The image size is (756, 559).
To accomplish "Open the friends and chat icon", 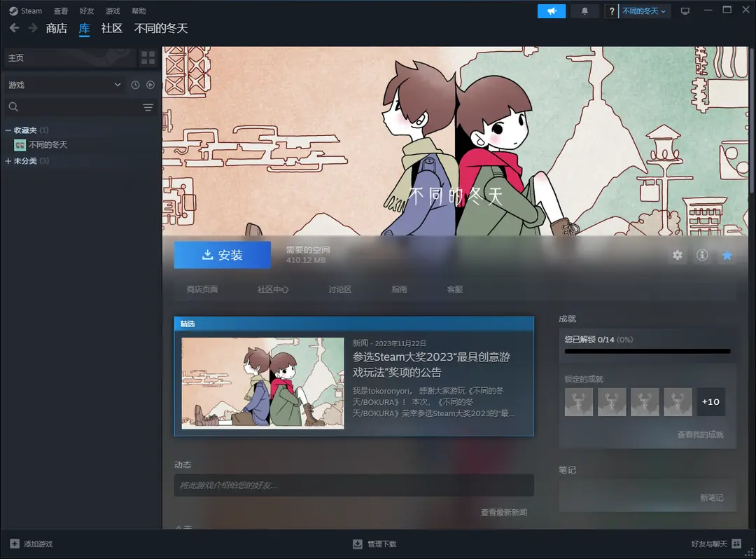I will (x=736, y=544).
